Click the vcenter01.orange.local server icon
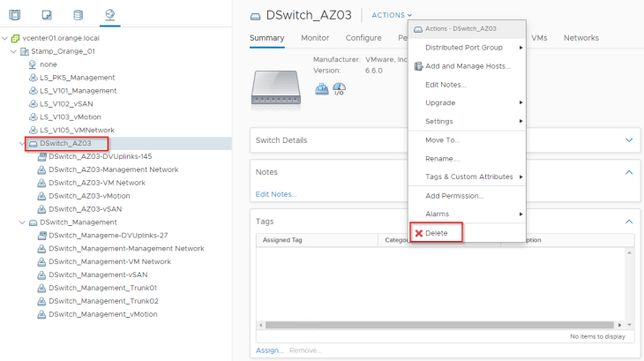This screenshot has width=644, height=361. tap(16, 39)
